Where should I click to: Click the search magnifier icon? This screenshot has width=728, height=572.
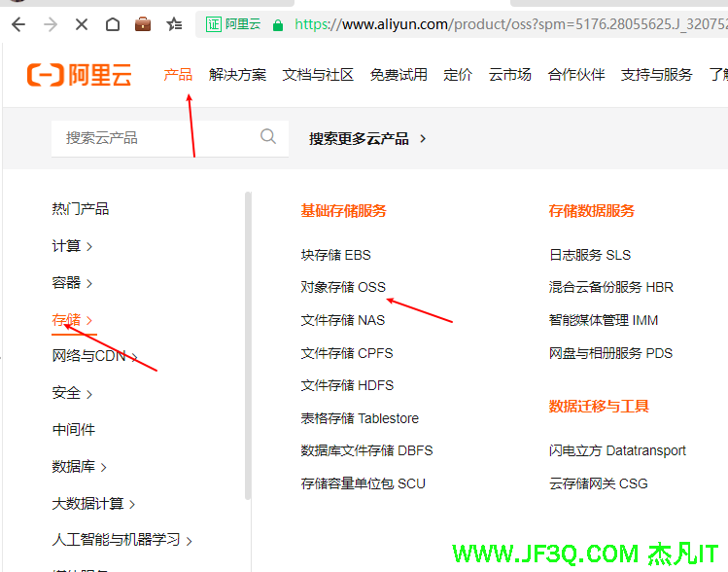(x=268, y=137)
